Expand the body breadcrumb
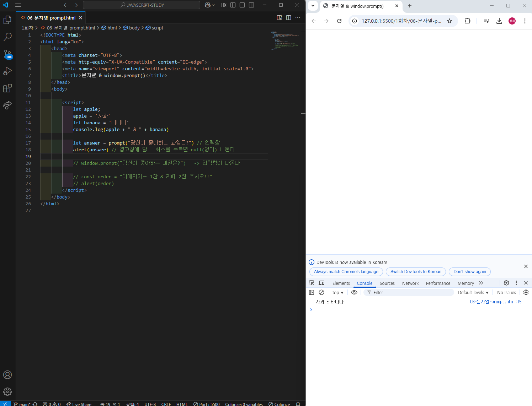The height and width of the screenshot is (406, 532). coord(131,28)
